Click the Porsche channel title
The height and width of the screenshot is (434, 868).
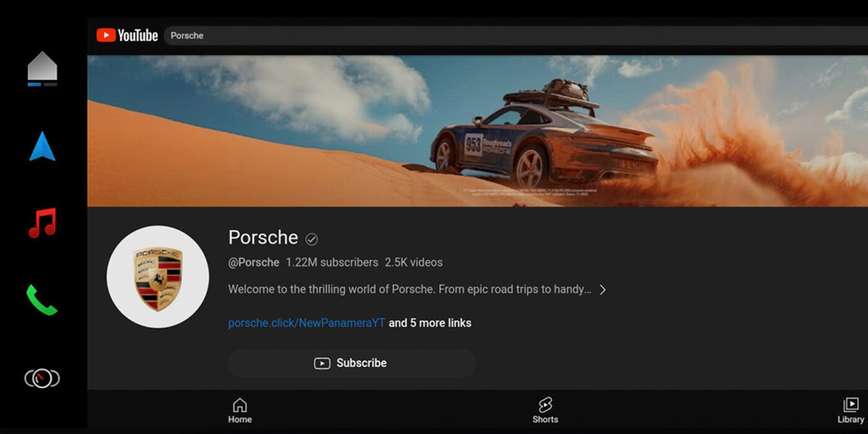(263, 237)
